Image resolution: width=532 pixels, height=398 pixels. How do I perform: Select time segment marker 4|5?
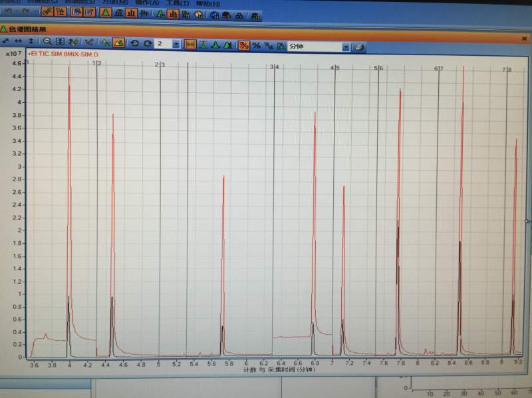[x=335, y=68]
